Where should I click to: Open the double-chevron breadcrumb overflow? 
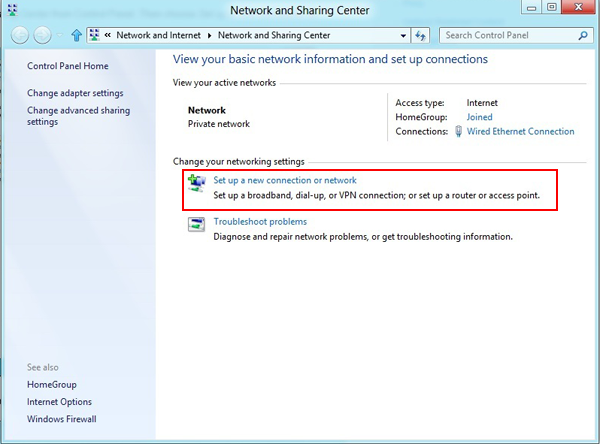[x=107, y=35]
